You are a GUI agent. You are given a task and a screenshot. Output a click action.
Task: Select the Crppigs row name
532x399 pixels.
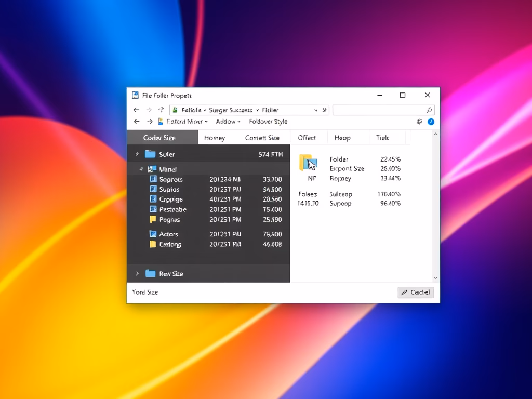coord(171,199)
